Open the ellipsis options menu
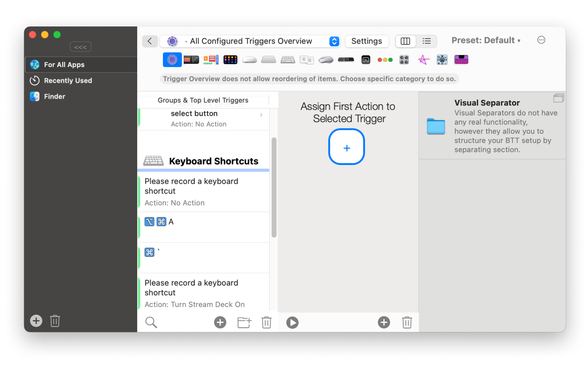The image size is (588, 367). [x=541, y=40]
